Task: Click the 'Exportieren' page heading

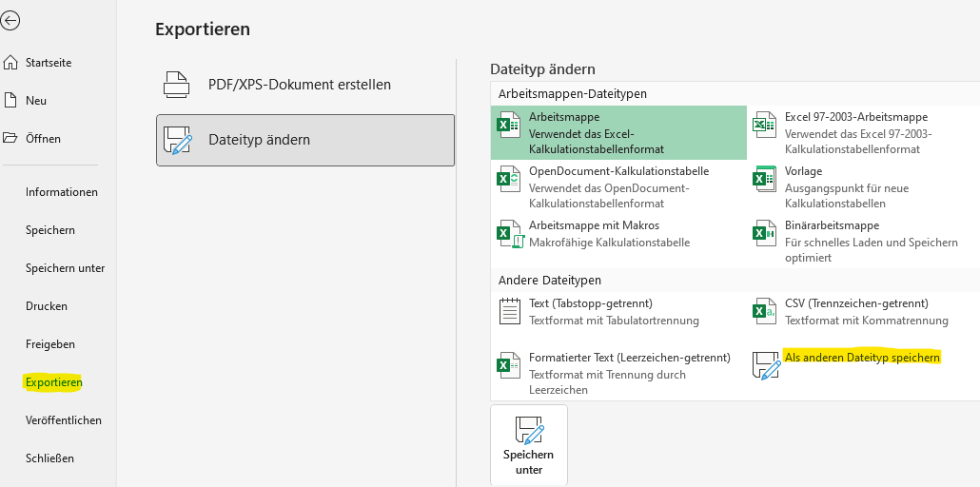Action: coord(203,29)
